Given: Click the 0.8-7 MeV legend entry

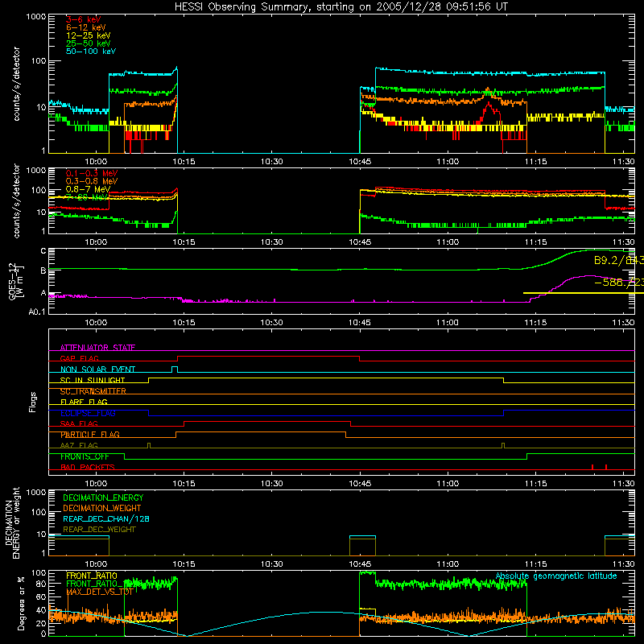Looking at the screenshot, I should click(x=88, y=189).
